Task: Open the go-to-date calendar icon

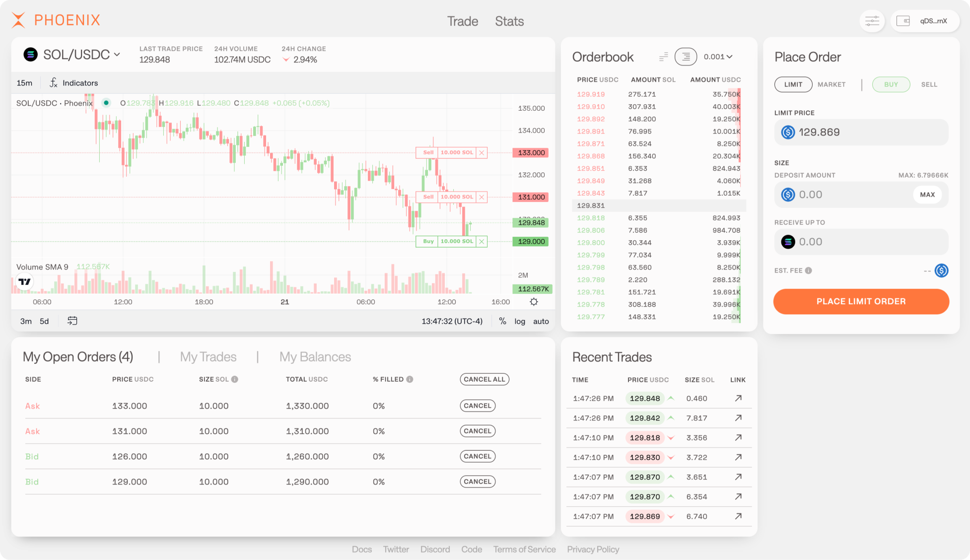Action: point(72,321)
